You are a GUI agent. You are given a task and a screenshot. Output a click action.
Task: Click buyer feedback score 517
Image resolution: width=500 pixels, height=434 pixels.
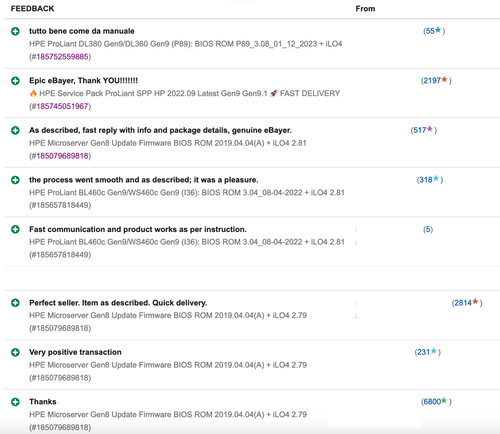tap(420, 130)
